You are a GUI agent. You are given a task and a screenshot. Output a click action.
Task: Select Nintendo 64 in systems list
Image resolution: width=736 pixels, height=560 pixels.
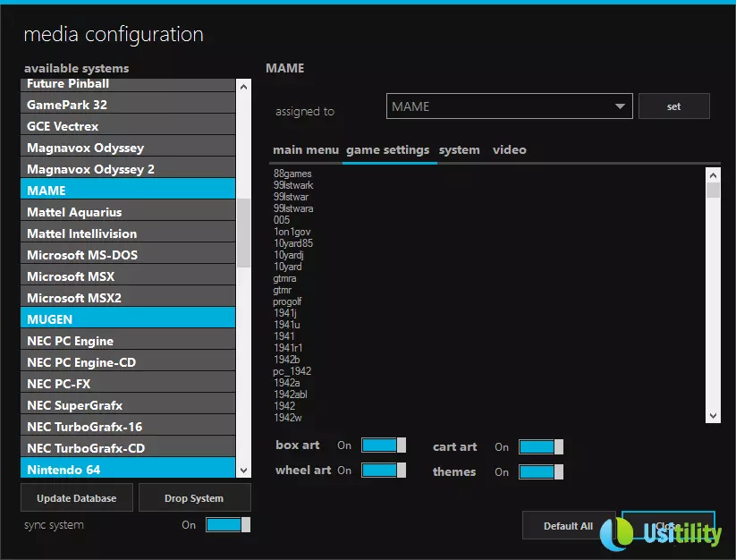[127, 469]
